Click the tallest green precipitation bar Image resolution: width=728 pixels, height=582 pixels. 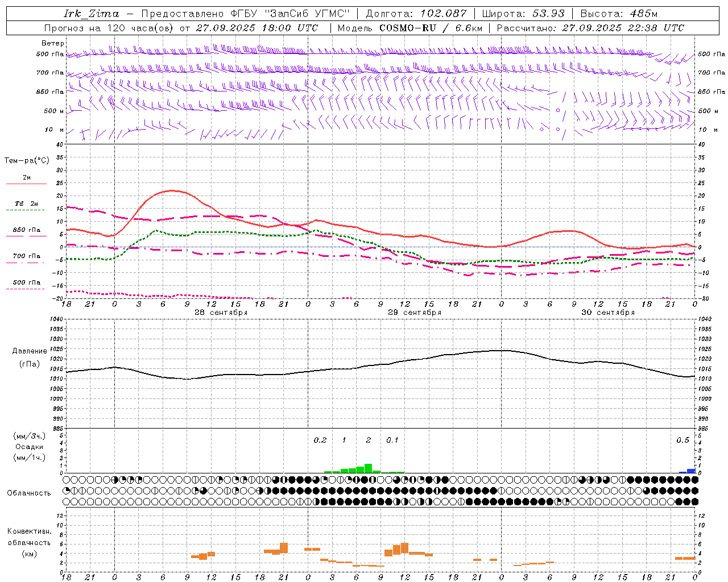pyautogui.click(x=369, y=468)
